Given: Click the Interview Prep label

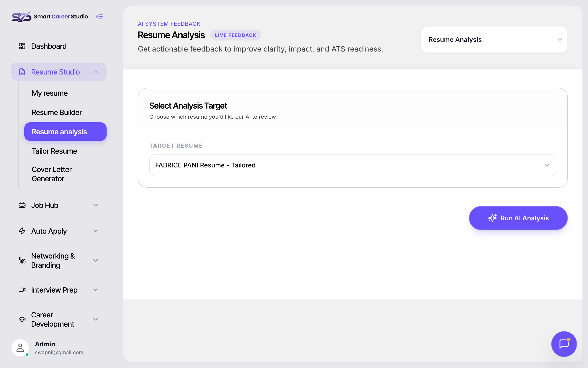Looking at the screenshot, I should [54, 290].
